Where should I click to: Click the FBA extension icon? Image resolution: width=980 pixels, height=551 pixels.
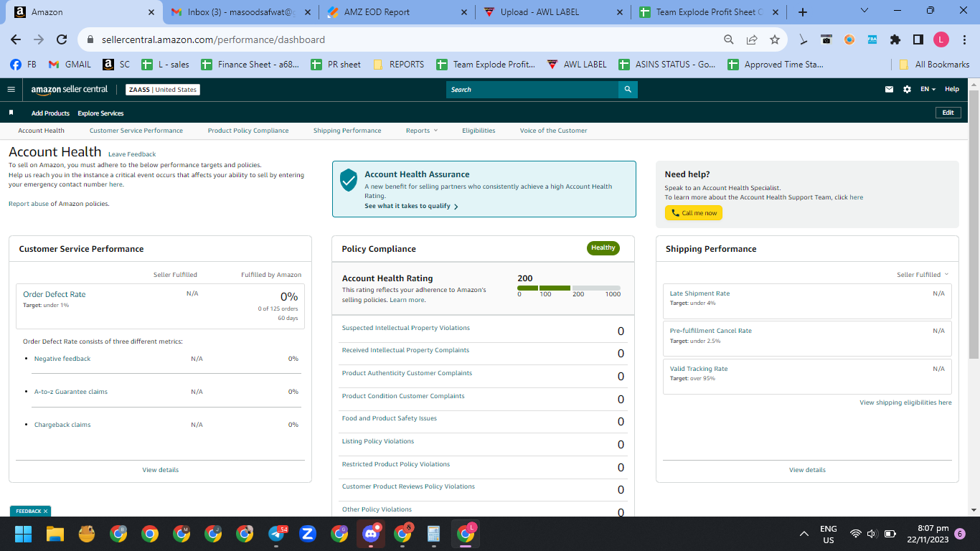click(x=872, y=40)
